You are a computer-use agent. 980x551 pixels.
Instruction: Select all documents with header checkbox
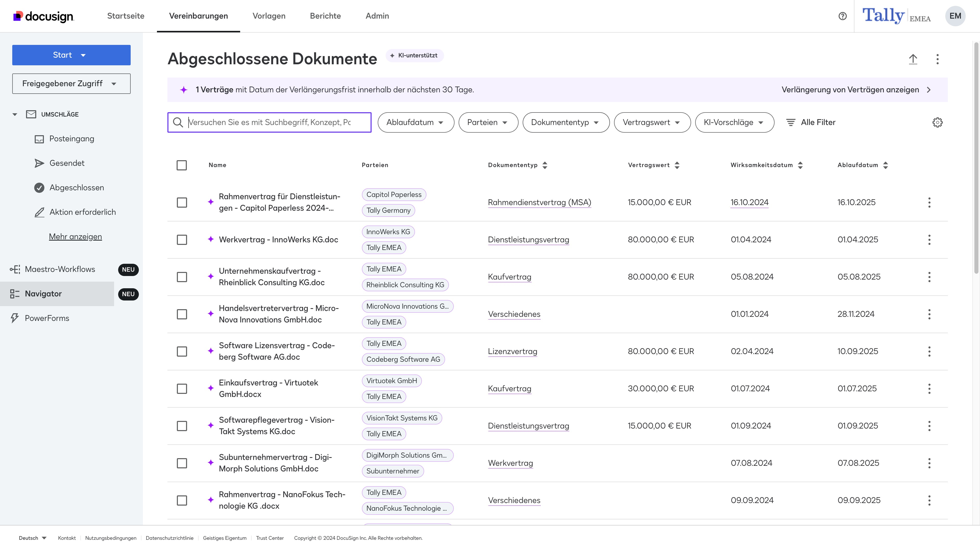181,165
